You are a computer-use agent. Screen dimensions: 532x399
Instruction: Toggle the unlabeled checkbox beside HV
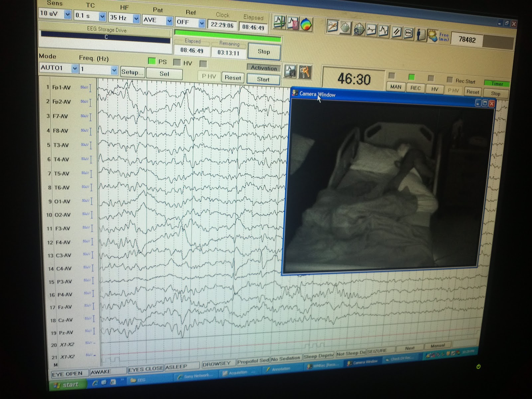pos(203,64)
